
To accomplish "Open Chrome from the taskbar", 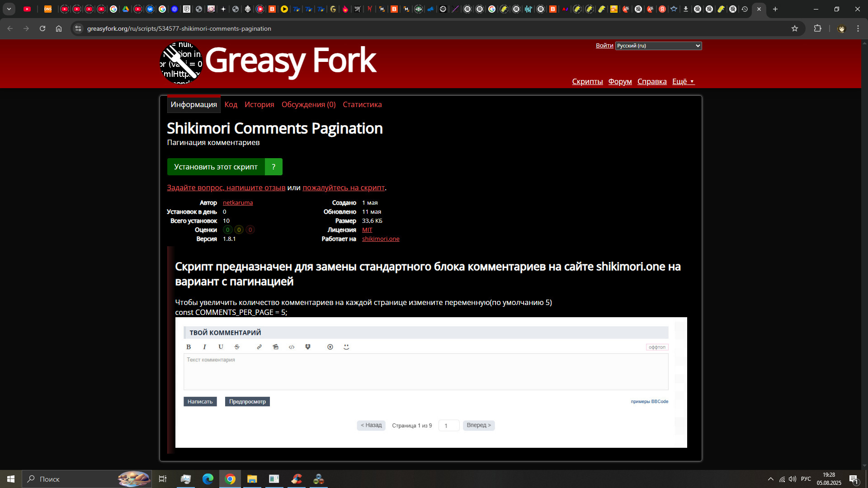I will (x=230, y=479).
